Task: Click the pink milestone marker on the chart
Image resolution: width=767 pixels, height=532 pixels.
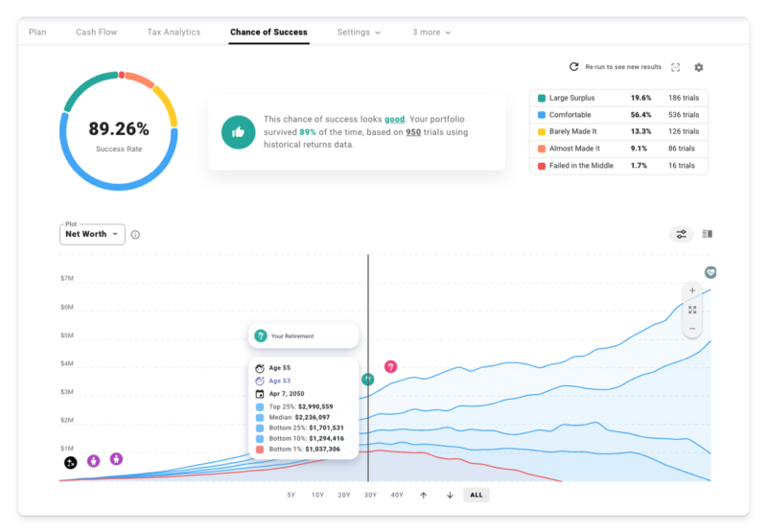Action: (x=390, y=367)
